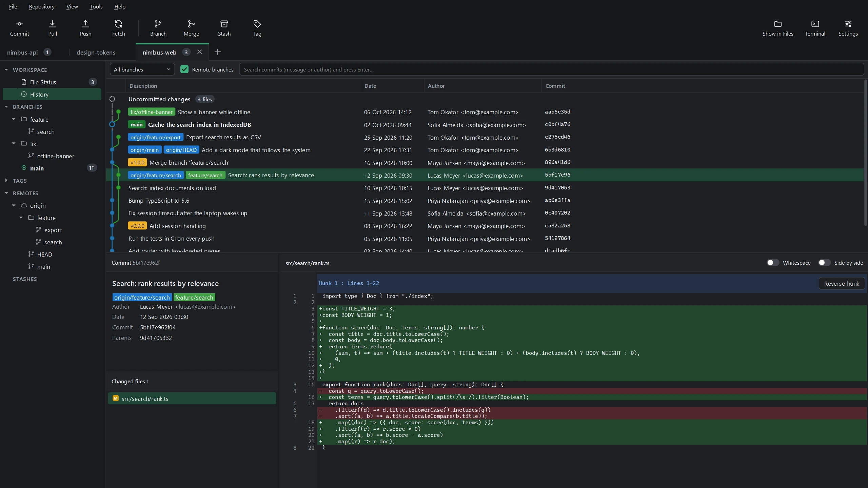Select the Uncommitted changes row

tap(485, 99)
